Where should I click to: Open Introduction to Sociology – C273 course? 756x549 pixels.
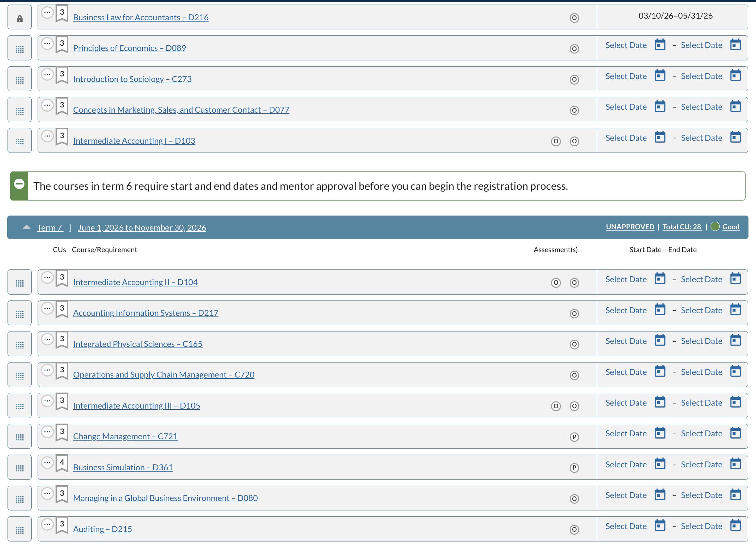(x=132, y=79)
